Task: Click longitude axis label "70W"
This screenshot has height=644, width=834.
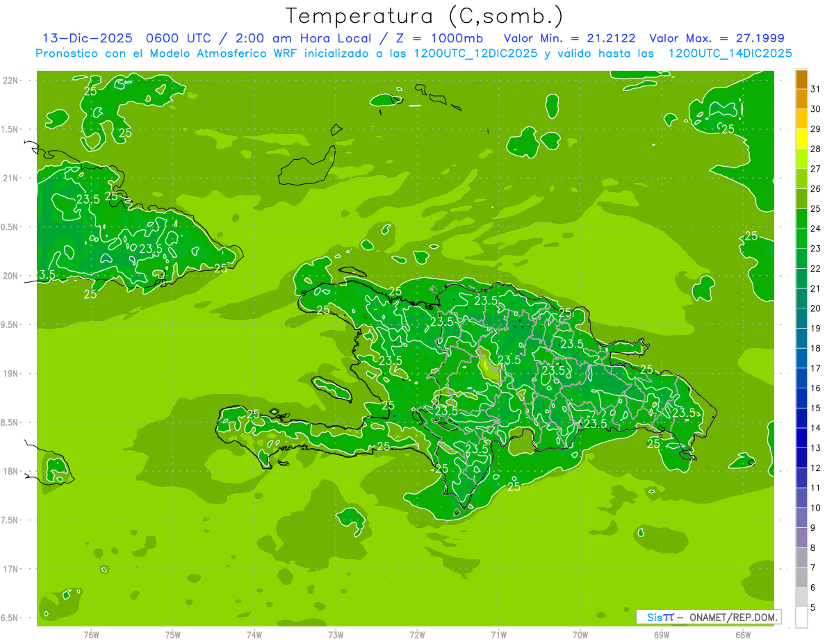Action: pyautogui.click(x=580, y=634)
